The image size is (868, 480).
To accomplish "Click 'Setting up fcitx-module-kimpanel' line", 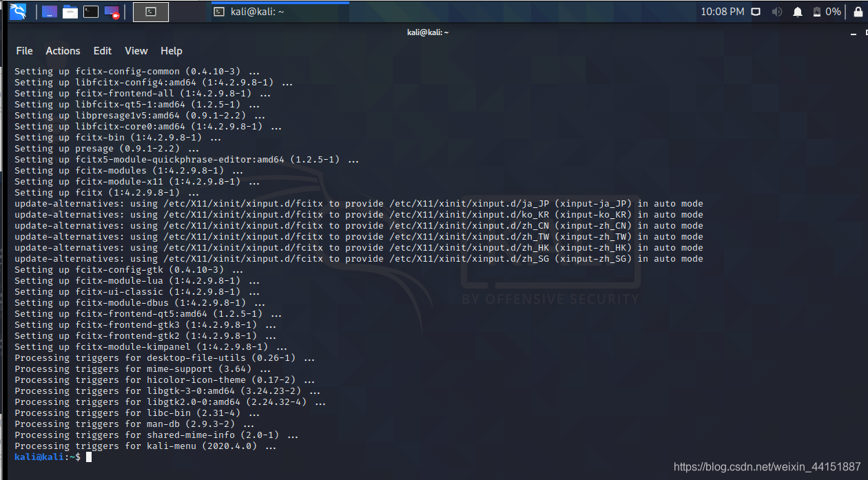I will [151, 347].
